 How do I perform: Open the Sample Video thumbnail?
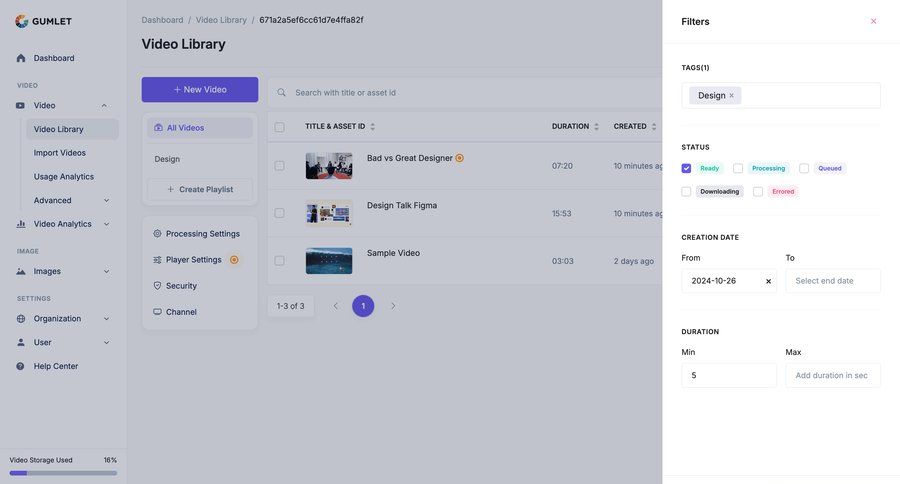click(x=329, y=261)
